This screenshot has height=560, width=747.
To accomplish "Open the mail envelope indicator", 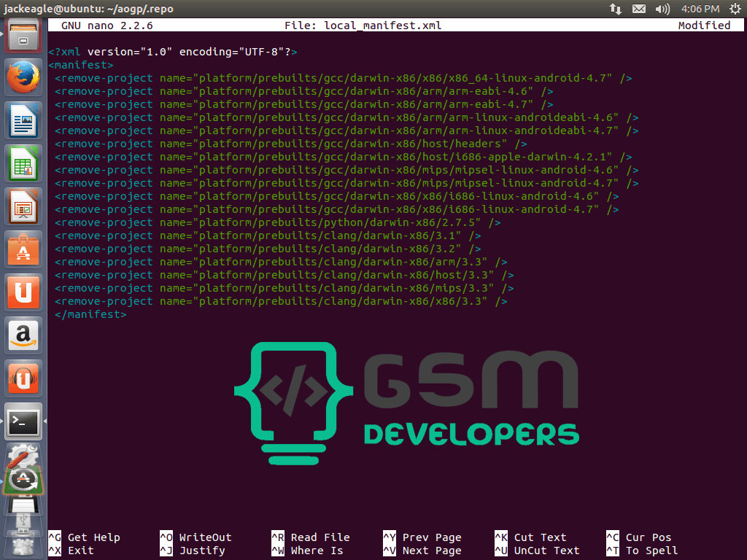I will pos(639,9).
